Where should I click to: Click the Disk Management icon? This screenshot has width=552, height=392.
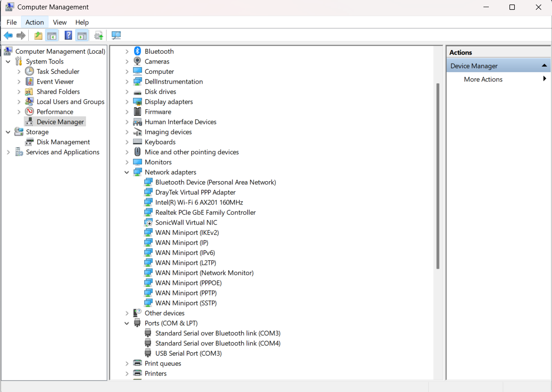click(30, 142)
